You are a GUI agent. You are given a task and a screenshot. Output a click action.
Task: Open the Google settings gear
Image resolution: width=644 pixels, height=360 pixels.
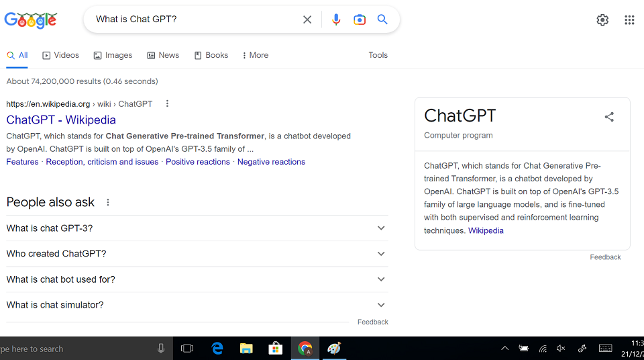click(602, 20)
